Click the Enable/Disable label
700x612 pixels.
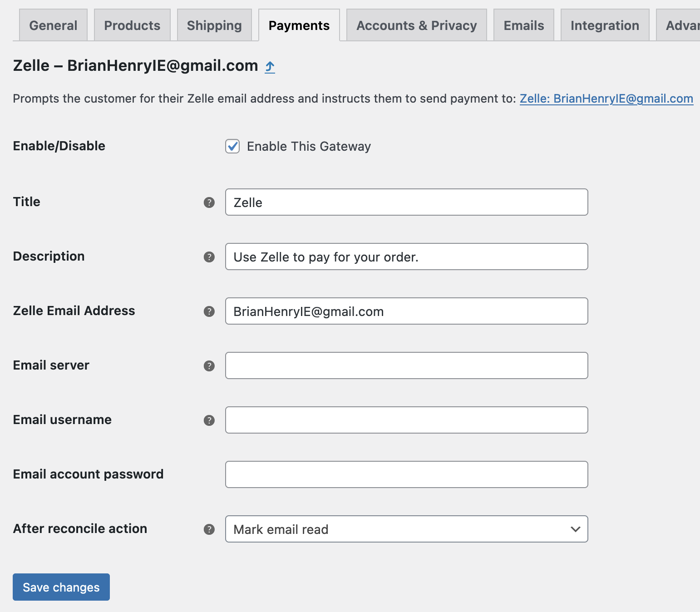click(x=59, y=146)
